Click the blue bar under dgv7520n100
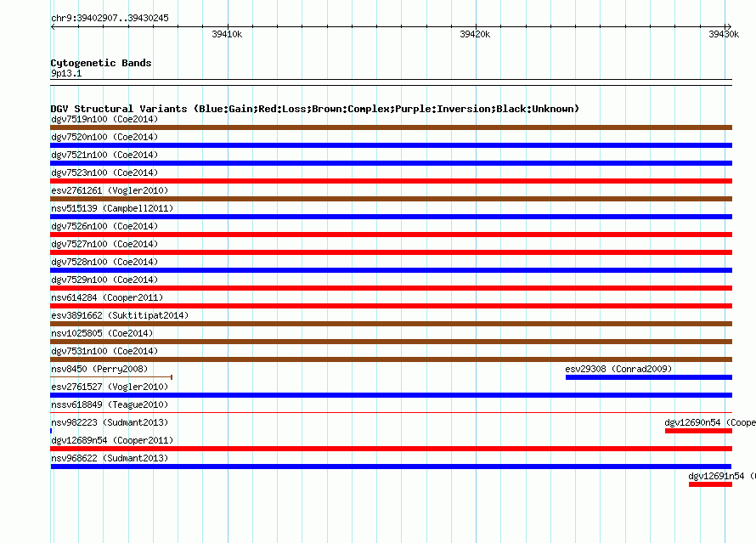This screenshot has height=543, width=756. (391, 145)
